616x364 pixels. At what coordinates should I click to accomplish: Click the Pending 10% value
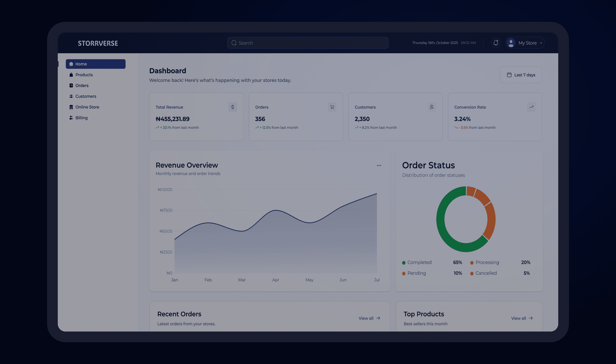coord(458,273)
